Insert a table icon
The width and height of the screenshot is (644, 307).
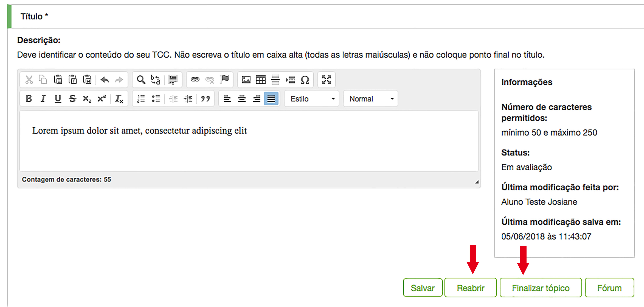pos(260,80)
